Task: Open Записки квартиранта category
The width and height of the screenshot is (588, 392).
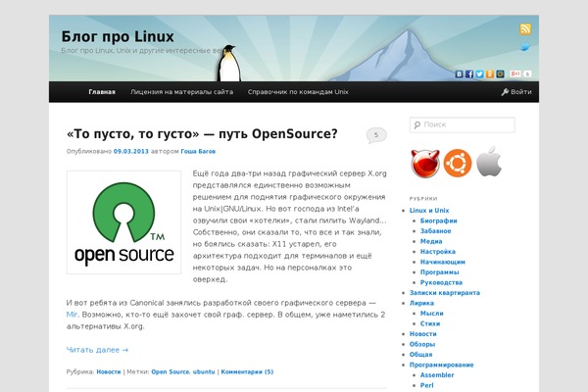Action: tap(445, 293)
